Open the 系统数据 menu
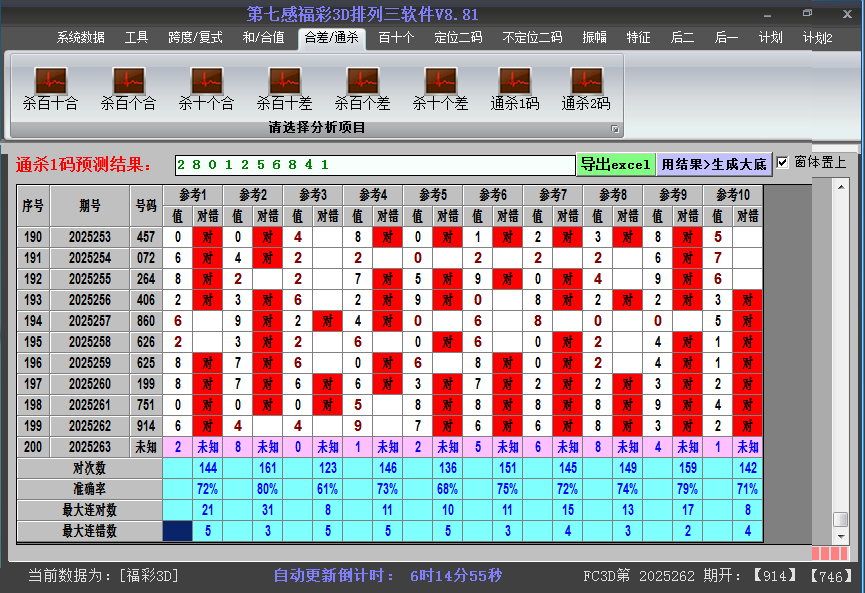Image resolution: width=865 pixels, height=593 pixels. (x=80, y=38)
